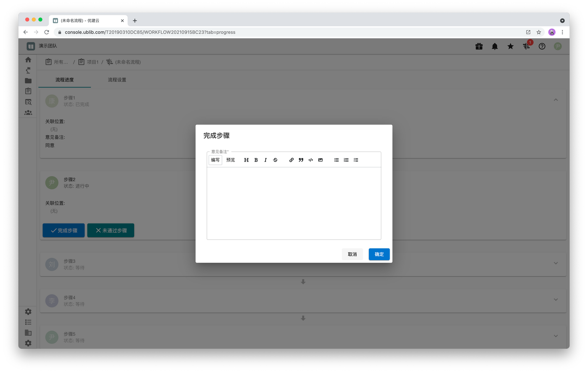
Task: Insert a checklist task list
Action: [x=356, y=160]
